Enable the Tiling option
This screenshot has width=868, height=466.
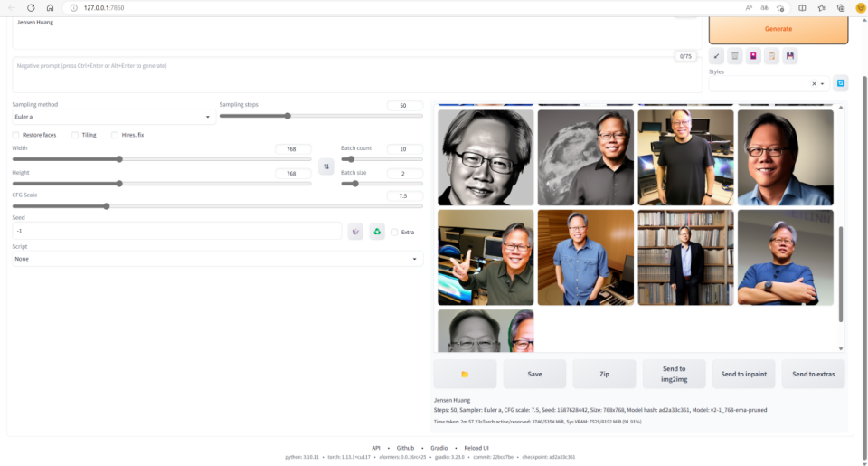point(75,135)
